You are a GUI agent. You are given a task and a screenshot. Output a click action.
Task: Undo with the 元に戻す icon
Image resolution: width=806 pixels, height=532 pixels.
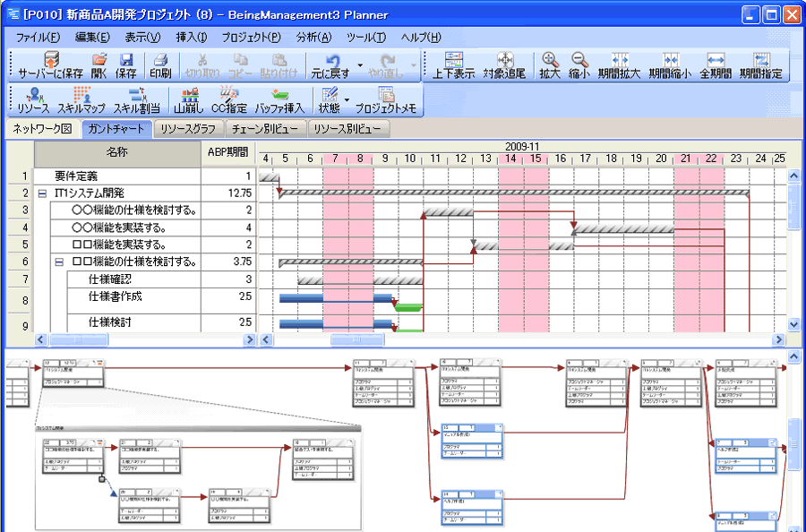pyautogui.click(x=331, y=65)
